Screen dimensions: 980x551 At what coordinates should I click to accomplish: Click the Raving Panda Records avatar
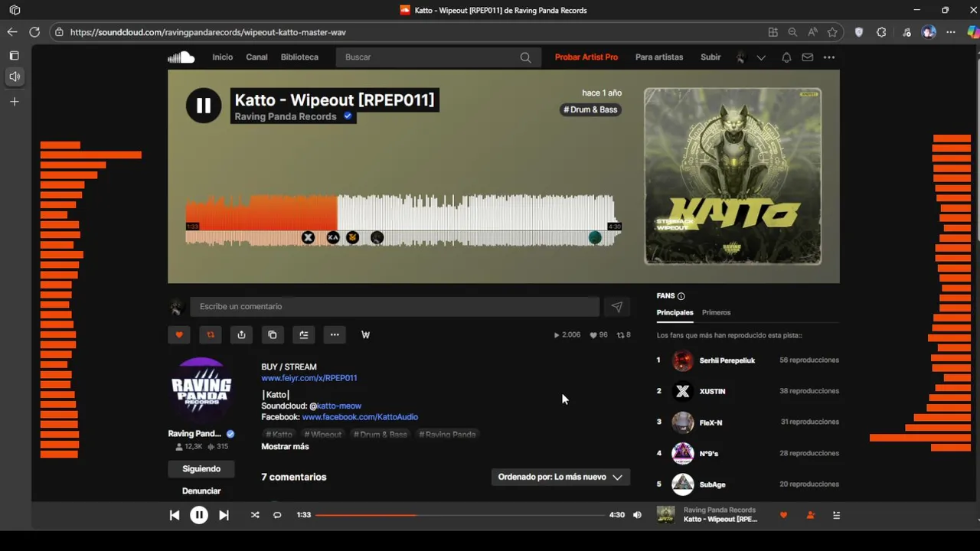(201, 390)
